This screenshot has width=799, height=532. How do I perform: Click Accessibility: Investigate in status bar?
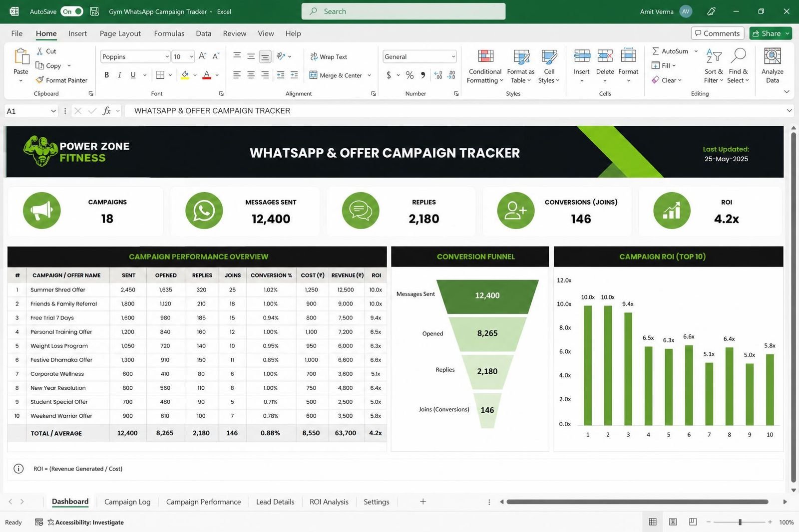[x=85, y=522]
